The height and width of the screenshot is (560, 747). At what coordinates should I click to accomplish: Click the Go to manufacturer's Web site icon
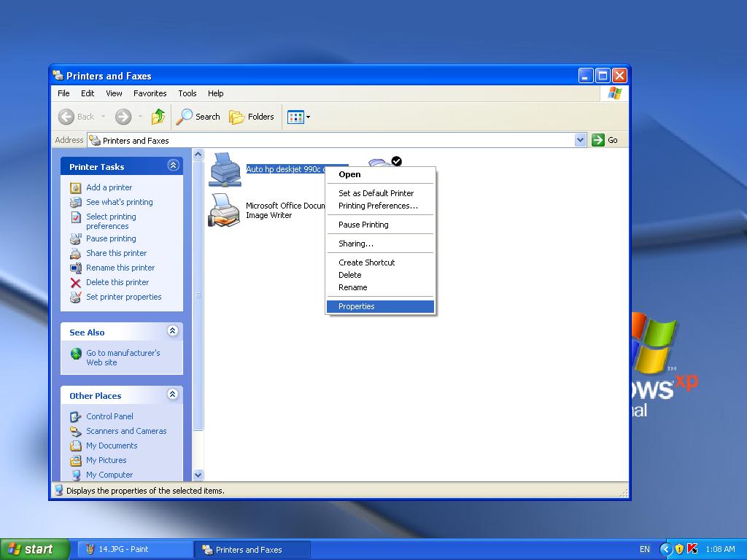(x=76, y=354)
